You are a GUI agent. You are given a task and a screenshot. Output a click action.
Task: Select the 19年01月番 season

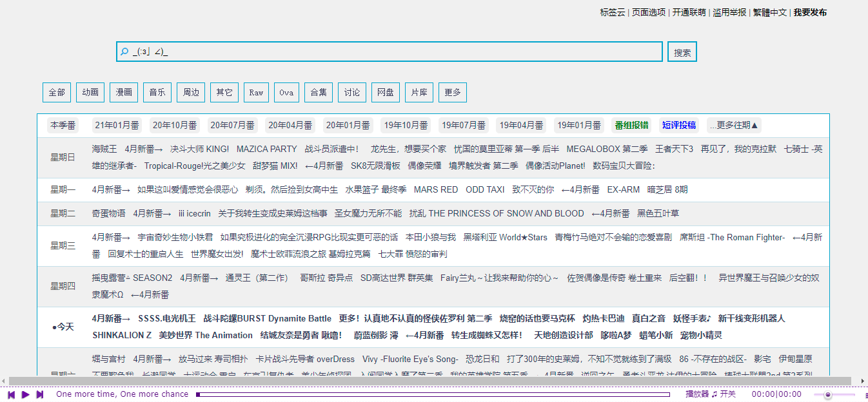579,125
